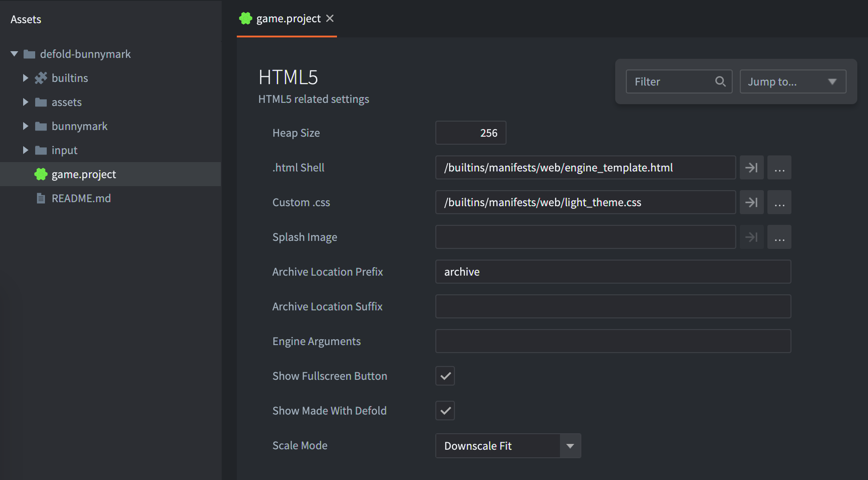Select the builtins puzzle-piece icon
The image size is (868, 480).
[x=41, y=78]
